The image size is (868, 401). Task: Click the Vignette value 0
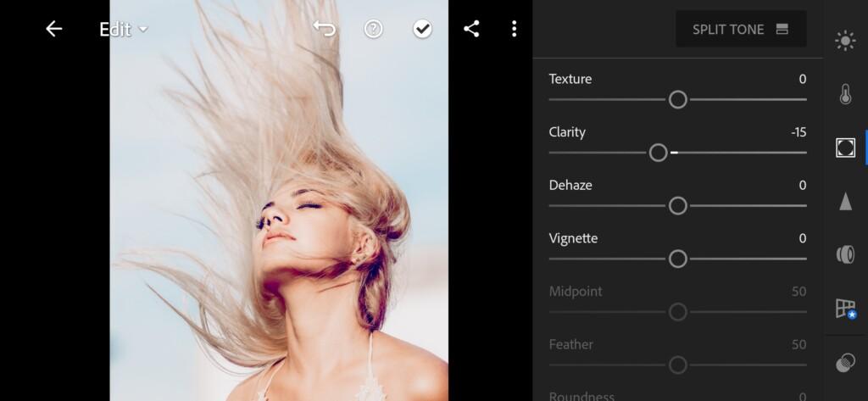coord(802,238)
